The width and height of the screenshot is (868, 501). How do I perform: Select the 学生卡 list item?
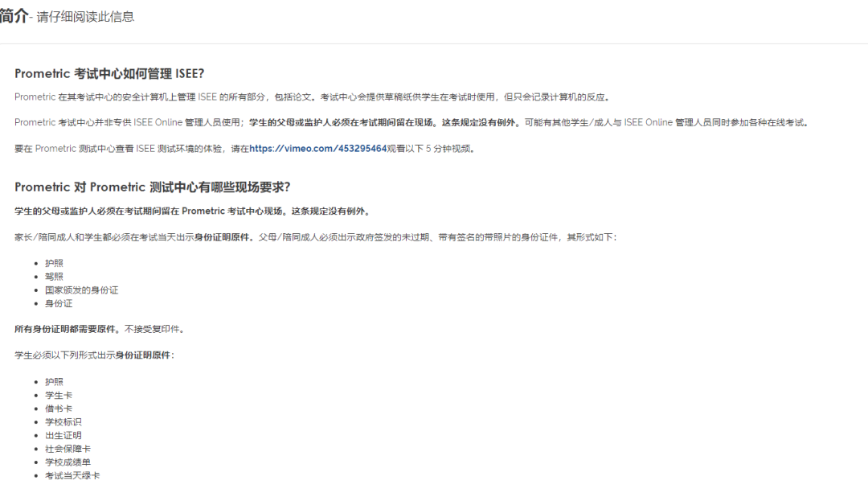tap(59, 395)
